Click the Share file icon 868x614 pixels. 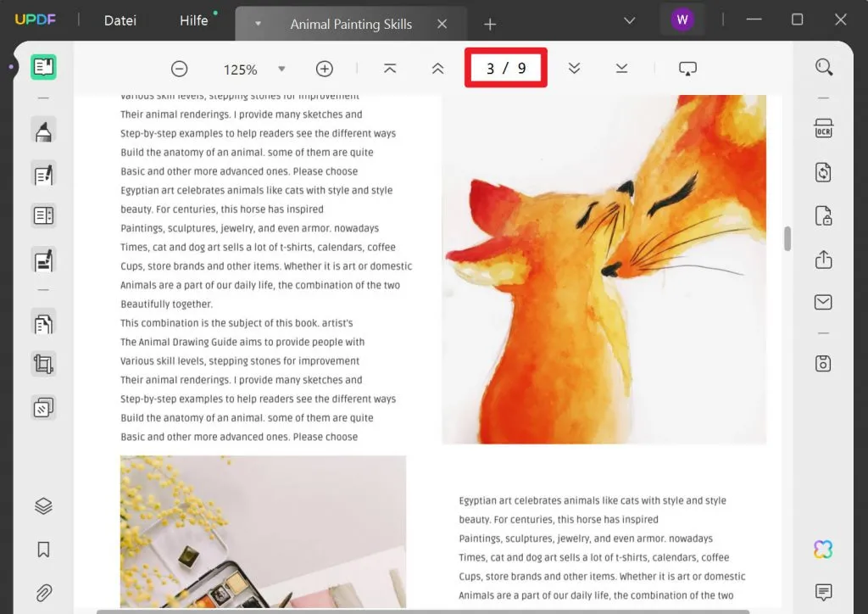(823, 260)
